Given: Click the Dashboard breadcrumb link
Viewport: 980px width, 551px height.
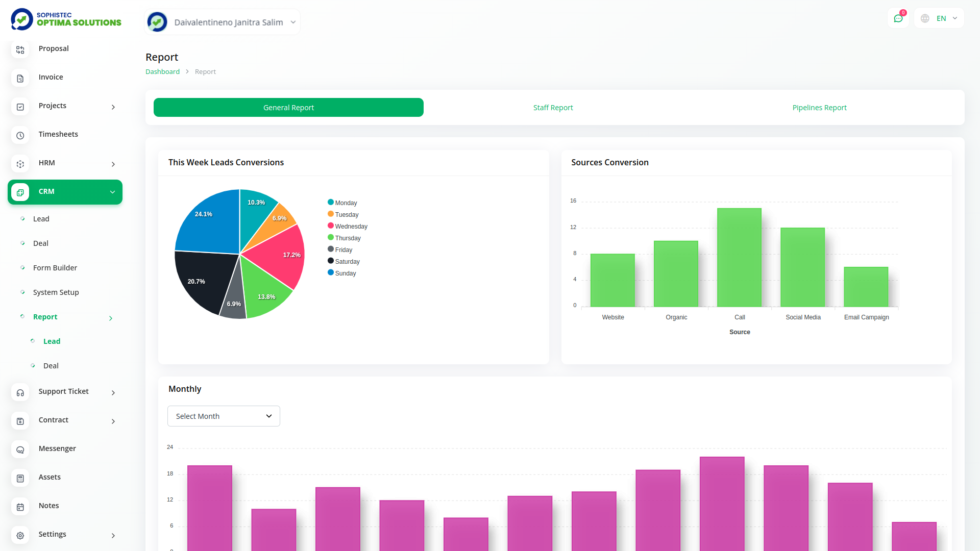Looking at the screenshot, I should click(x=162, y=71).
